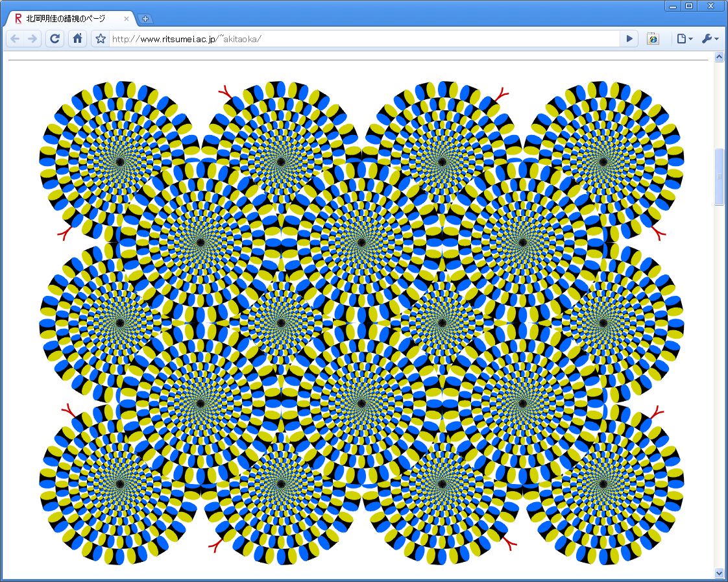Click the red R favicon on the tab

click(x=18, y=19)
